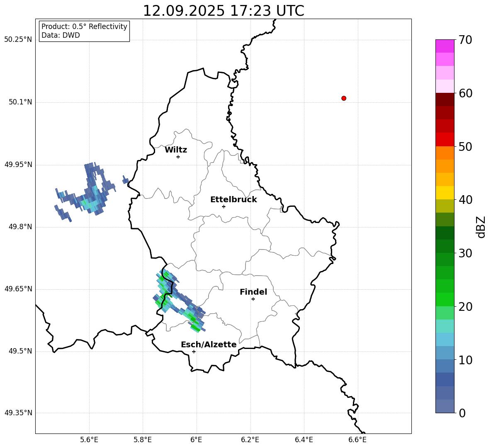Click the colorbar tick label 0
This screenshot has width=491, height=448.
[462, 413]
